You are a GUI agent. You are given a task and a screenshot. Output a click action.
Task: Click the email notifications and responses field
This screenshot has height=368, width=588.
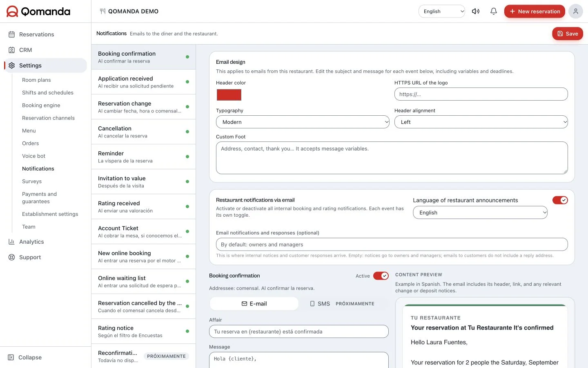coord(392,245)
